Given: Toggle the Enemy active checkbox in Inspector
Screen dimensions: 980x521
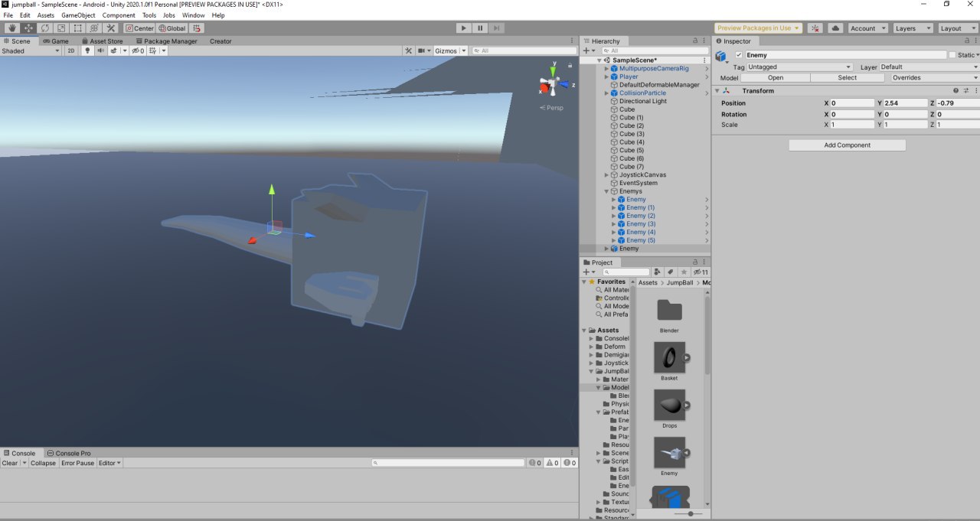Looking at the screenshot, I should pyautogui.click(x=739, y=55).
